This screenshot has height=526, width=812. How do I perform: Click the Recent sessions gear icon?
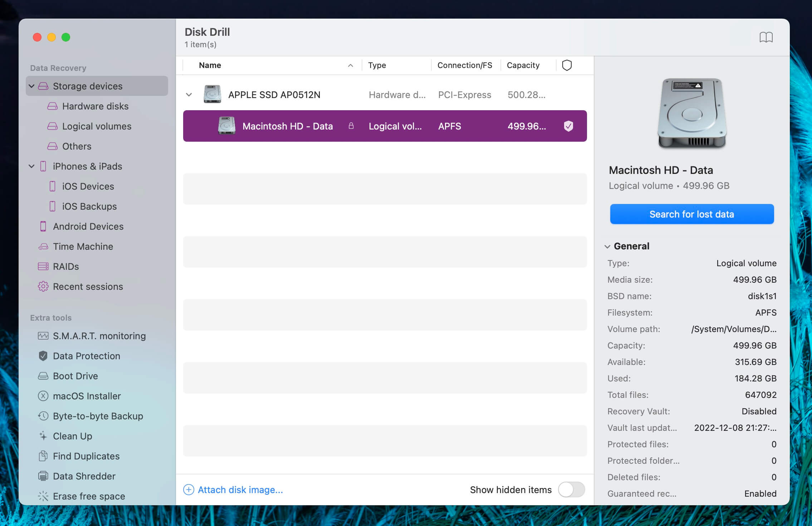point(43,287)
